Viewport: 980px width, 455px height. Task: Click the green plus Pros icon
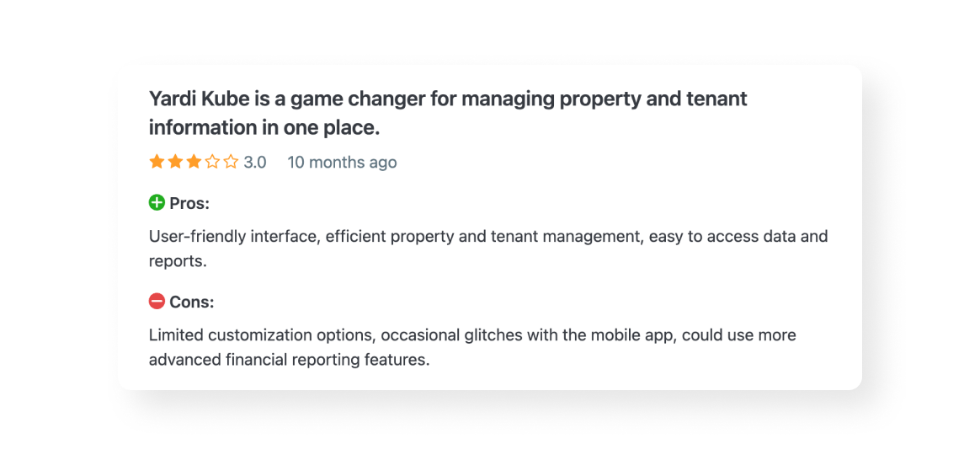(157, 203)
